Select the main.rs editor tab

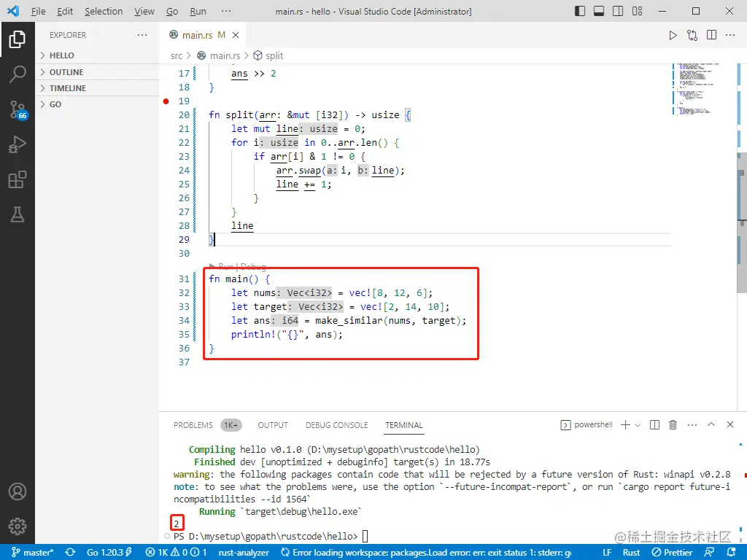tap(203, 35)
